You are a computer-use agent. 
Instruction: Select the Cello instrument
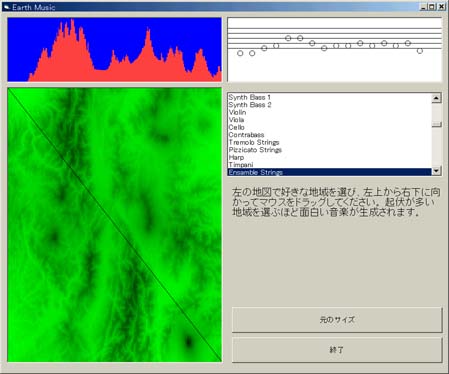click(329, 127)
